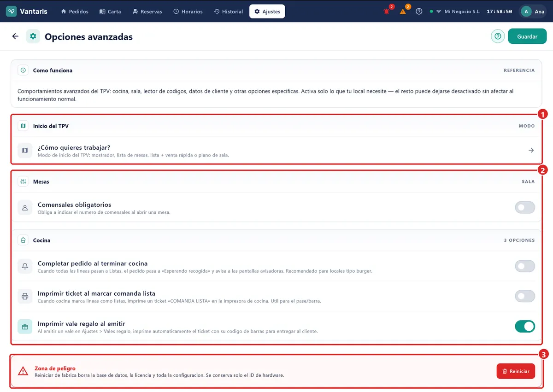Viewport: 553px width, 392px height.
Task: View the Historial tab
Action: point(229,12)
